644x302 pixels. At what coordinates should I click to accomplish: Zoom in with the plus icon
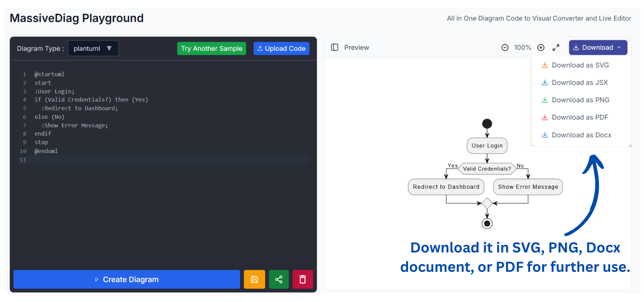[x=541, y=48]
